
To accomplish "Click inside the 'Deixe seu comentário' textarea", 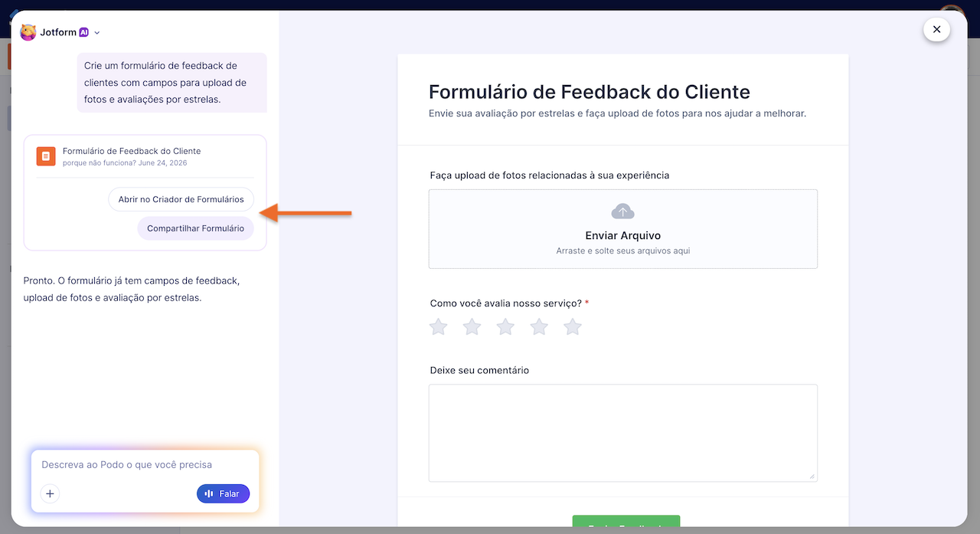I will pos(623,433).
